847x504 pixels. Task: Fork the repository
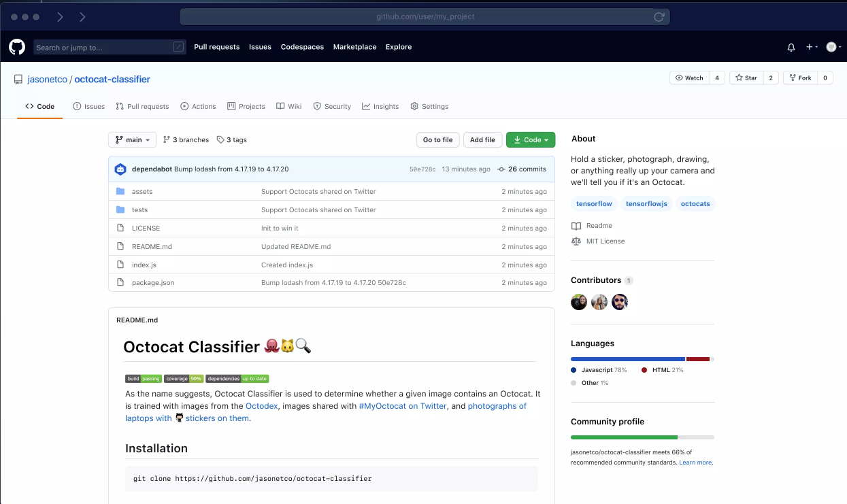click(799, 78)
